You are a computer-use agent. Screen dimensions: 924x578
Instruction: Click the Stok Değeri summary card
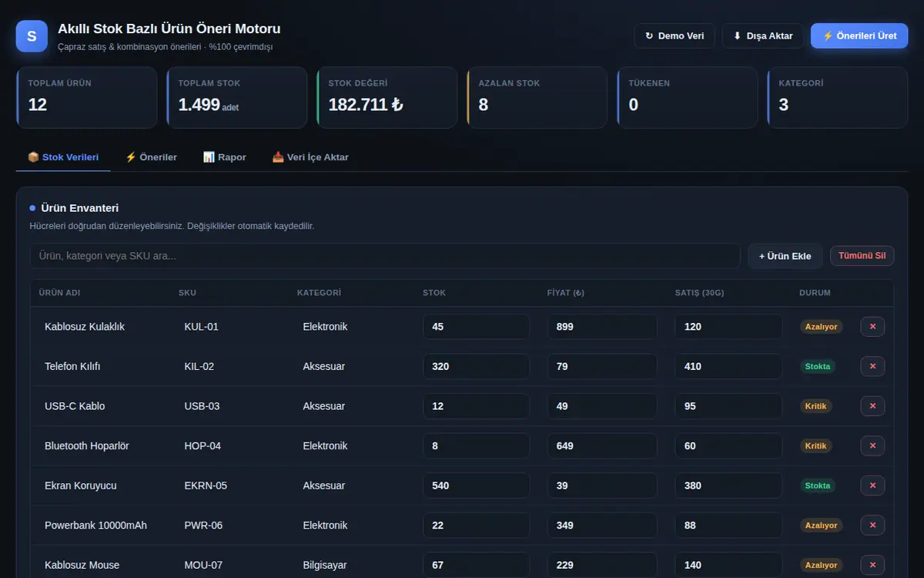387,97
